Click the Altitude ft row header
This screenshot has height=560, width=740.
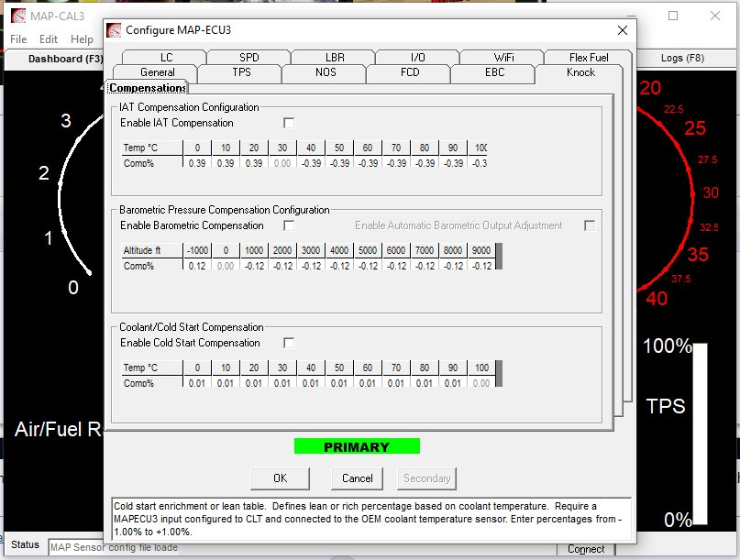[x=151, y=250]
